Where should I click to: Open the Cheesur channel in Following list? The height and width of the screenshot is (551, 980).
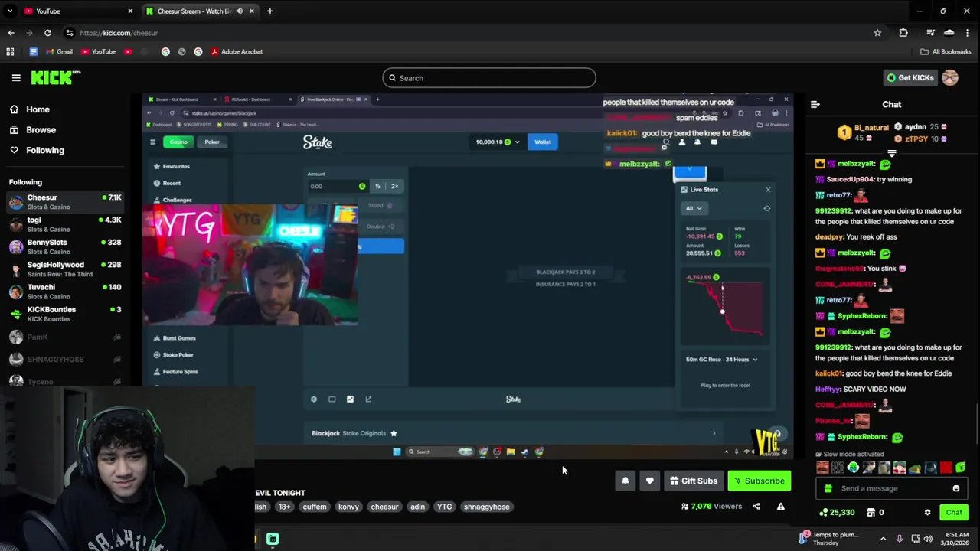pyautogui.click(x=66, y=202)
